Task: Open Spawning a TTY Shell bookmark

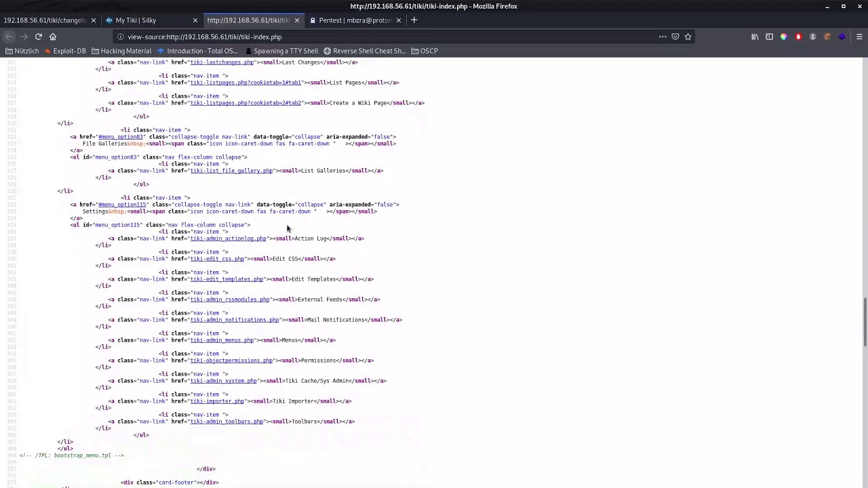Action: (x=281, y=51)
